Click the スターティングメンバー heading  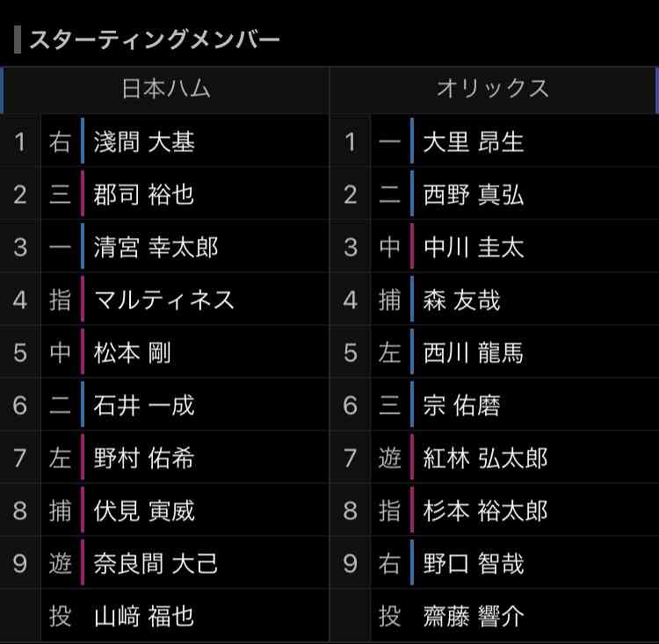coord(154,40)
